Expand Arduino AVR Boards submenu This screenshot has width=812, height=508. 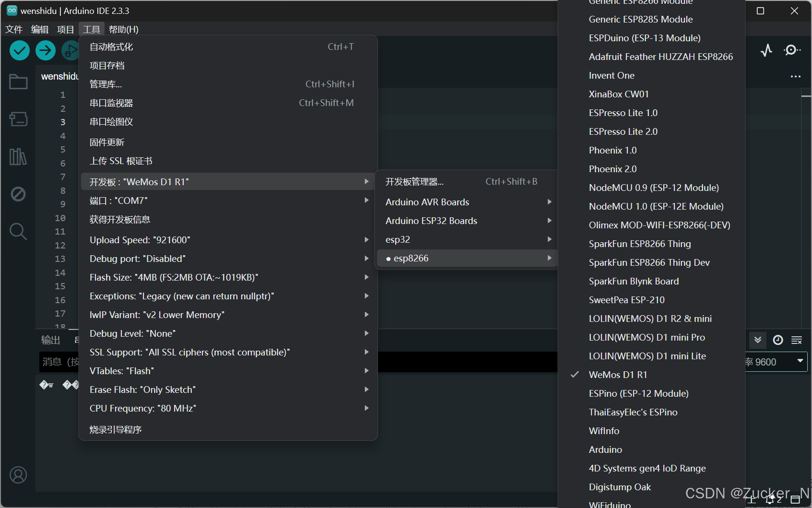467,202
